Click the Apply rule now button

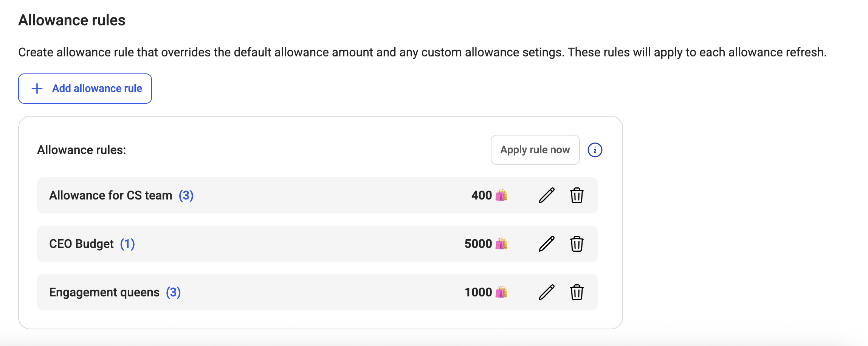click(535, 150)
